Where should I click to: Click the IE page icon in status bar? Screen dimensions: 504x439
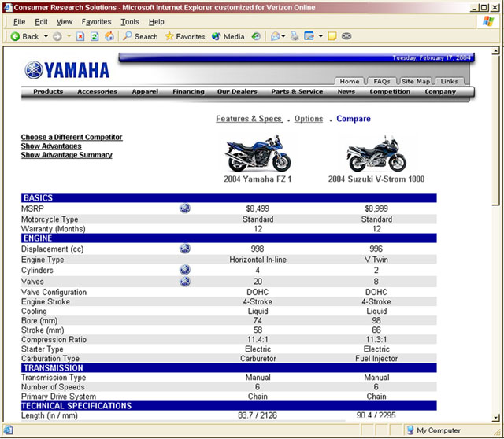tap(8, 430)
